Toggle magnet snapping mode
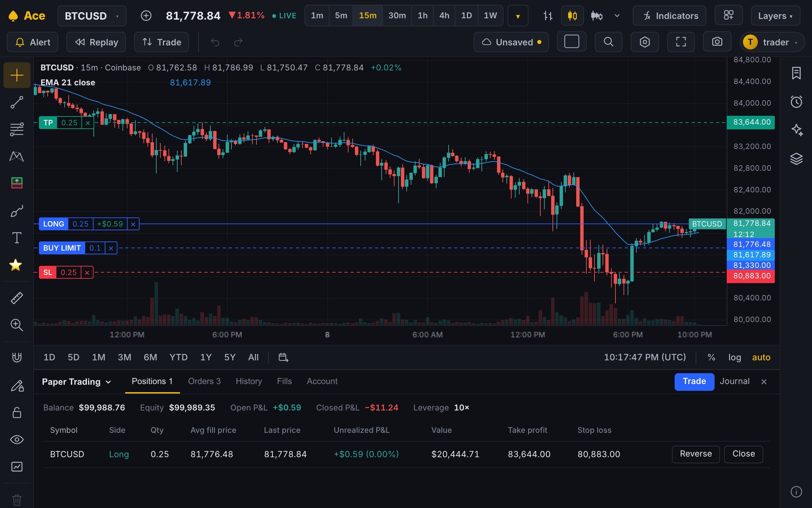 (x=17, y=358)
